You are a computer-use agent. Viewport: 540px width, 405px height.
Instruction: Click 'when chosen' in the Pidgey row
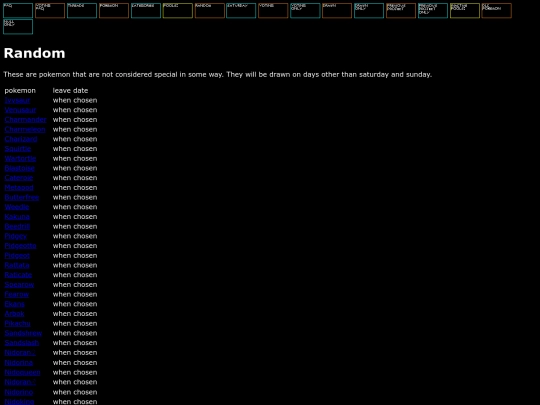(75, 236)
